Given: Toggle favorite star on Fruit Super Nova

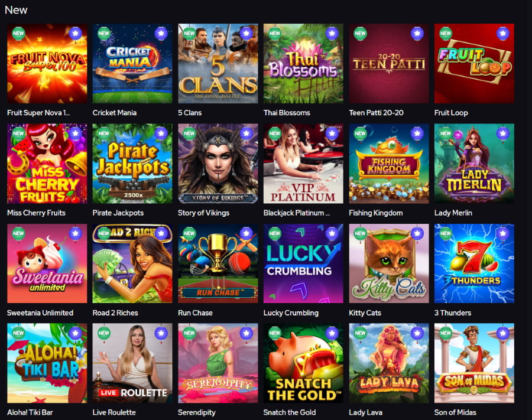Looking at the screenshot, I should point(75,33).
